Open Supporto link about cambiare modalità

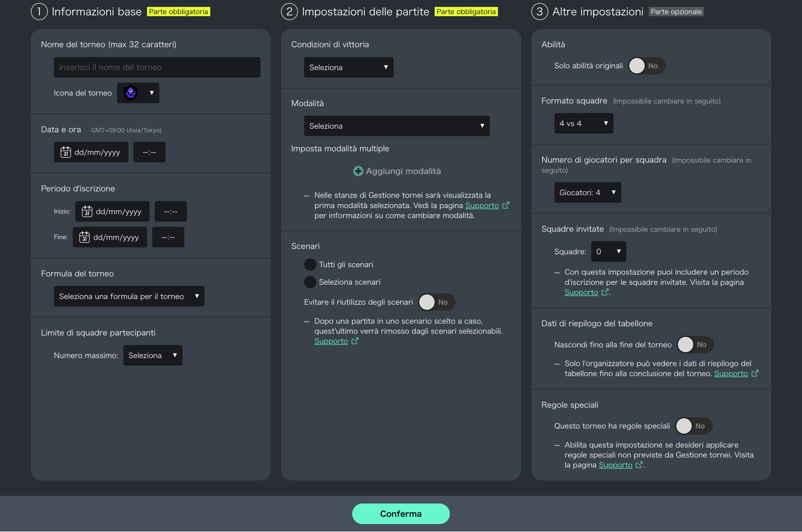482,205
